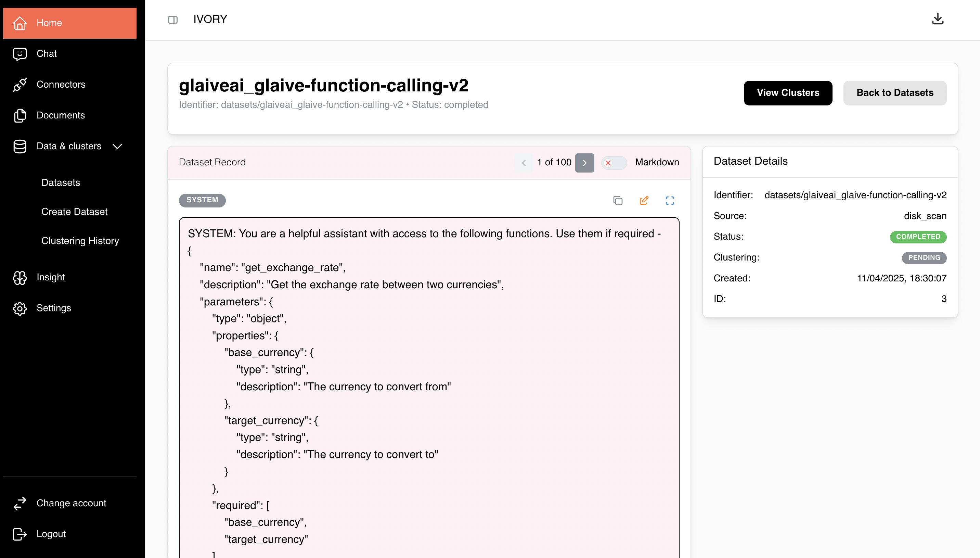The image size is (980, 558).
Task: Click the download icon in top bar
Action: pyautogui.click(x=937, y=19)
